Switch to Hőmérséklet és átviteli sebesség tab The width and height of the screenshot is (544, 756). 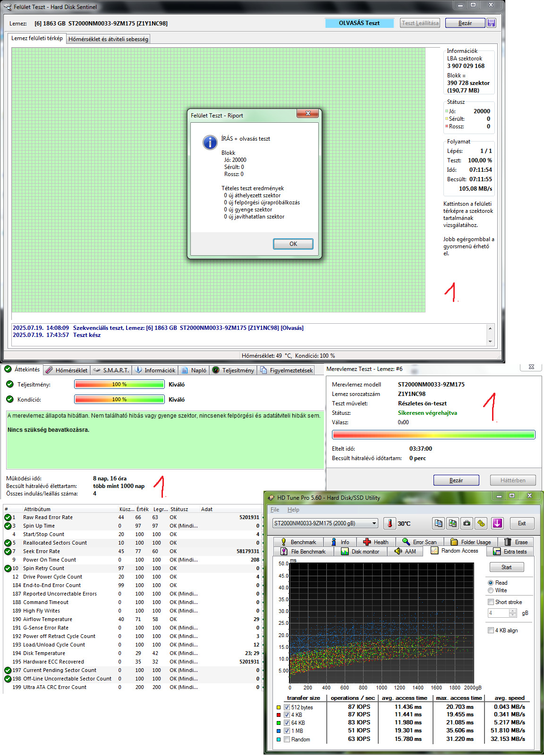click(108, 39)
